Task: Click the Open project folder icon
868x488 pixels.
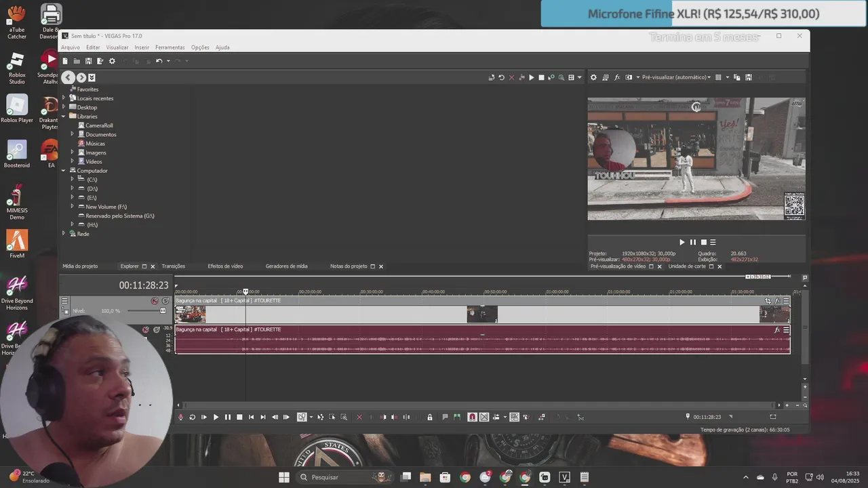Action: 77,61
